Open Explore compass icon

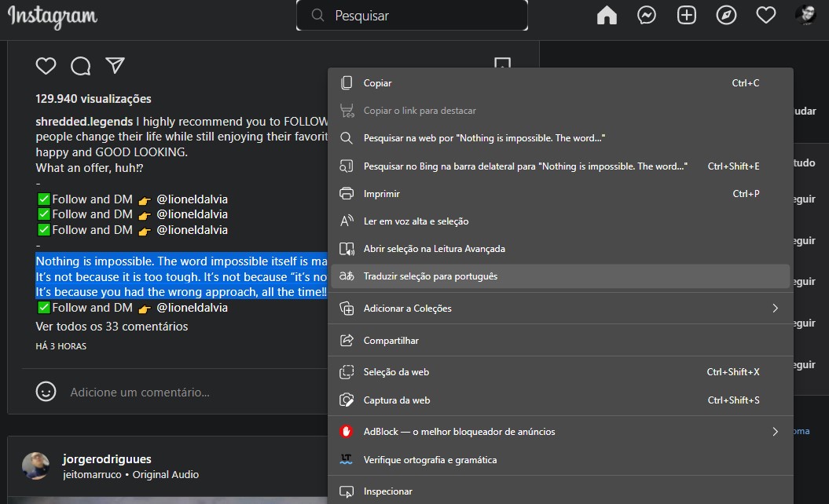[726, 16]
